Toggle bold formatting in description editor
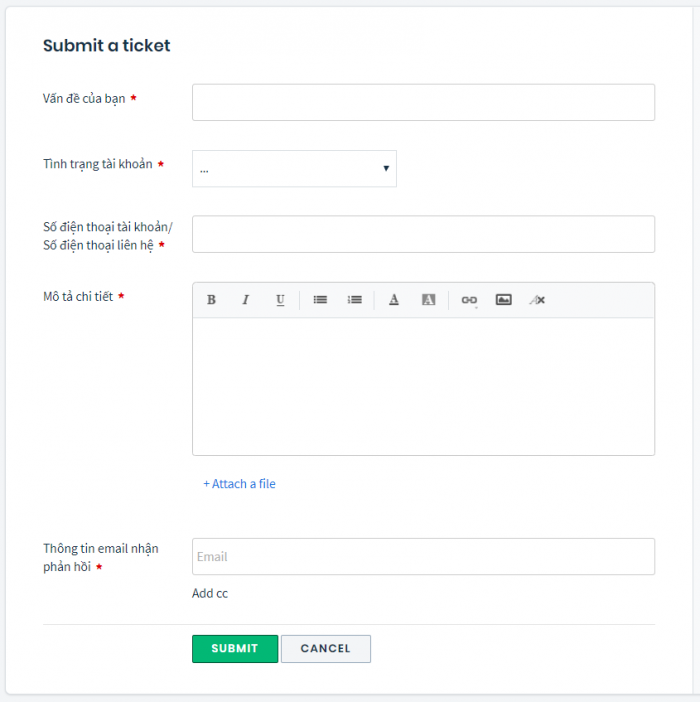The image size is (700, 702). coord(212,300)
